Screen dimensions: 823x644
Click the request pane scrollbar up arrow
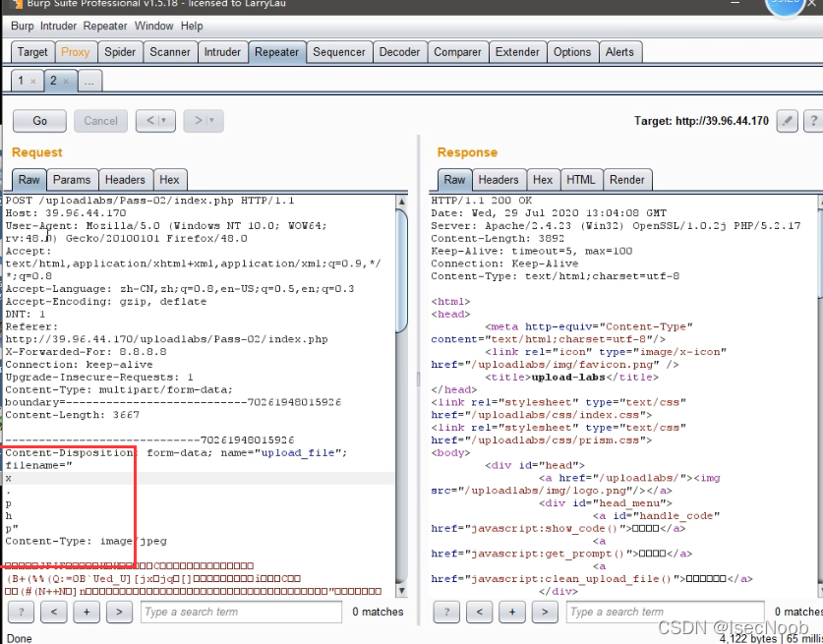(x=401, y=202)
